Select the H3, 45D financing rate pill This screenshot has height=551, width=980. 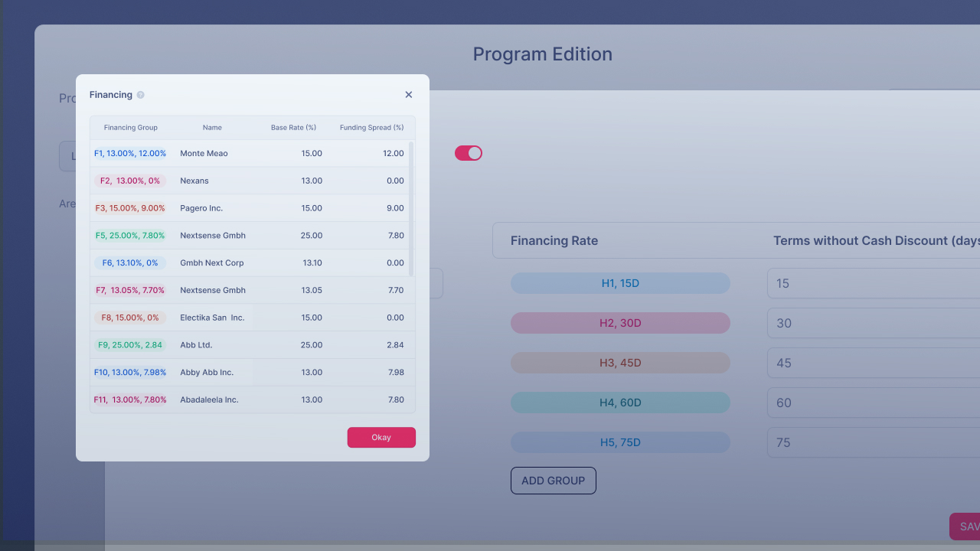[620, 363]
